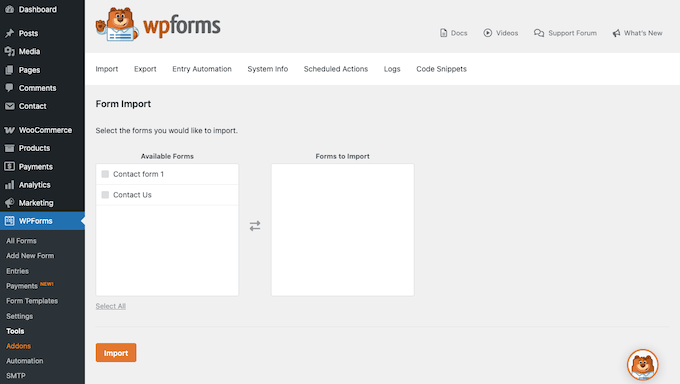Click inside the Forms to Import box
Viewport: 680px width, 384px height.
343,230
